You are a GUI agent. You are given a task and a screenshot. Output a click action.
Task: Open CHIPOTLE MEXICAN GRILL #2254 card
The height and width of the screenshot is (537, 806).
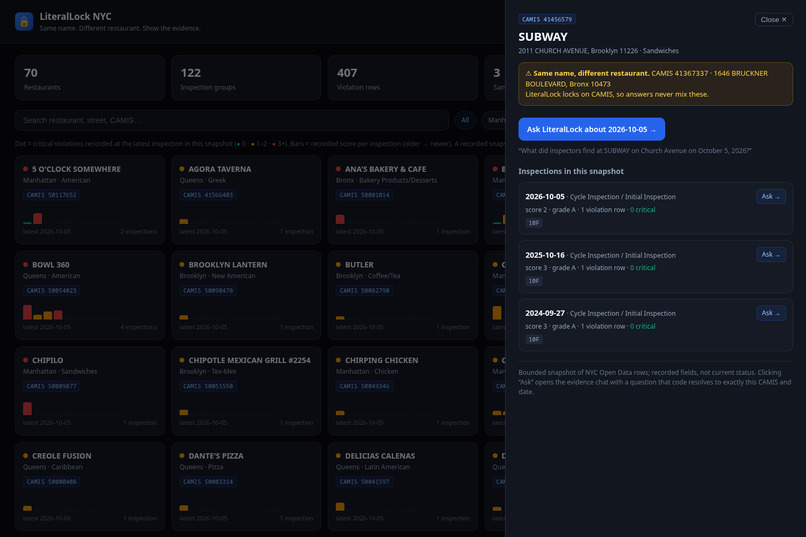click(x=246, y=391)
